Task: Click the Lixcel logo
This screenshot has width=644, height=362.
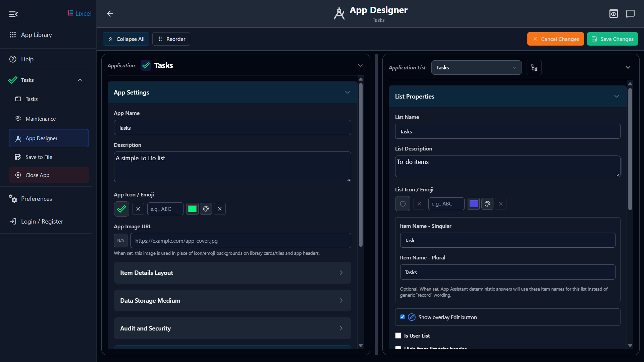Action: click(79, 13)
